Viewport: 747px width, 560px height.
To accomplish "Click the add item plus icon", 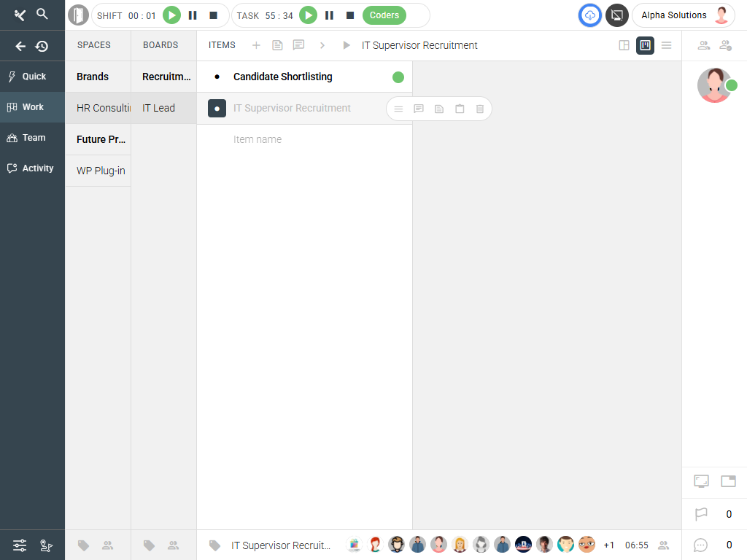I will click(x=256, y=45).
